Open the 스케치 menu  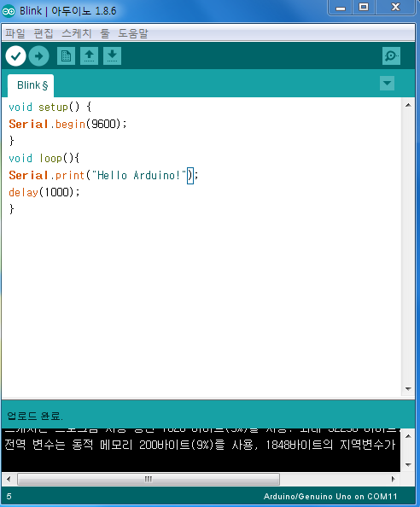77,33
